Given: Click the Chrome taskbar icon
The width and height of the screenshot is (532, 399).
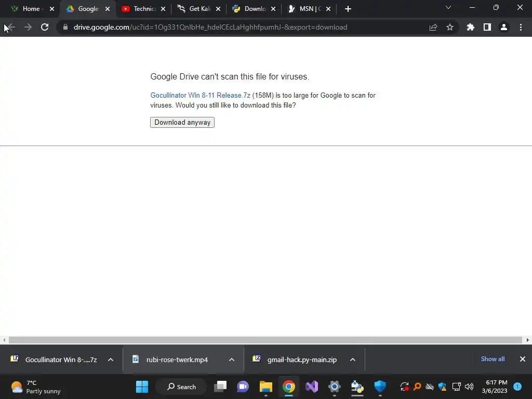Looking at the screenshot, I should pyautogui.click(x=289, y=387).
